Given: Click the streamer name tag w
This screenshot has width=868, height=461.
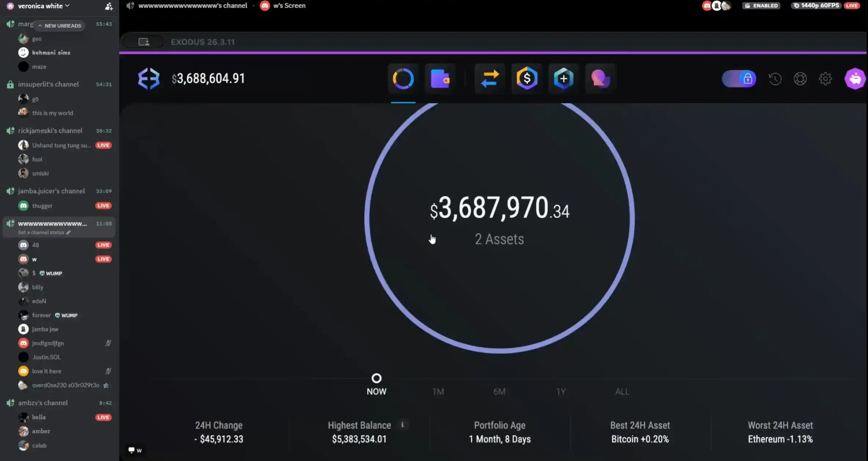Looking at the screenshot, I should click(135, 450).
